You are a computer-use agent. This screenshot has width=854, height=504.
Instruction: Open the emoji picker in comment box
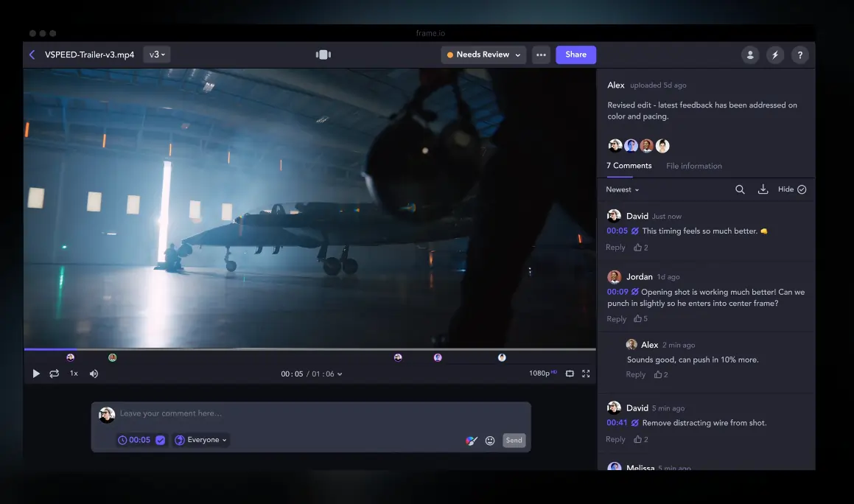coord(490,441)
